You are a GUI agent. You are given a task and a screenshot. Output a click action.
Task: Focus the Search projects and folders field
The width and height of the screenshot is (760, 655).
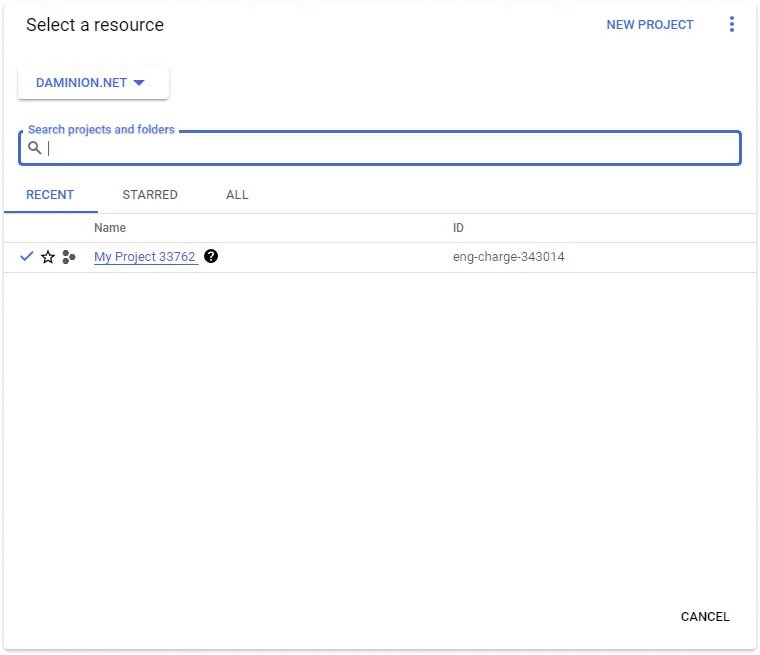click(x=390, y=148)
